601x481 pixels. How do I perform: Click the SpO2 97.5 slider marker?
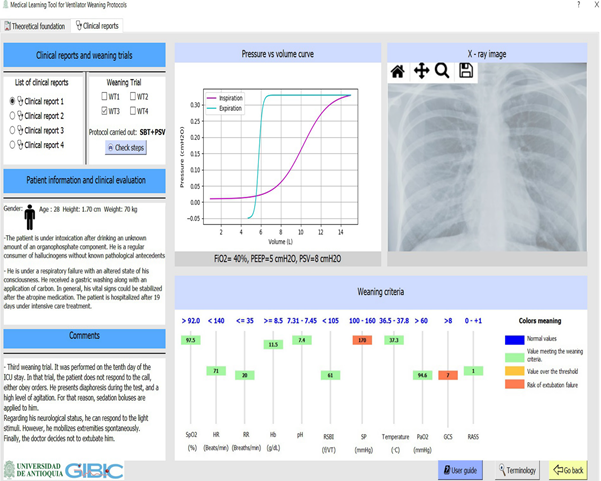(x=189, y=341)
